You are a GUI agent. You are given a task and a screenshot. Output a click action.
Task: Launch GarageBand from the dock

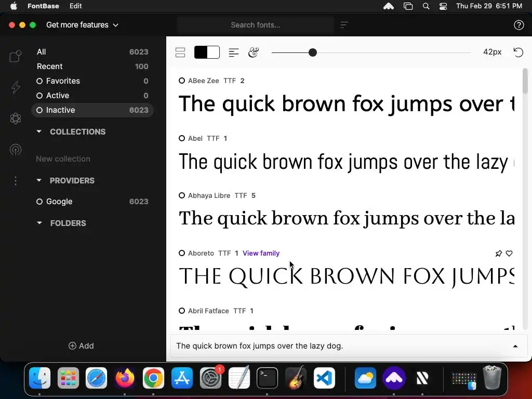pos(296,377)
